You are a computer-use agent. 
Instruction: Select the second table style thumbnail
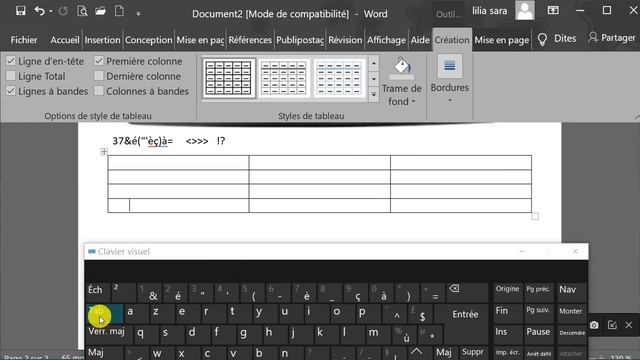(x=284, y=78)
